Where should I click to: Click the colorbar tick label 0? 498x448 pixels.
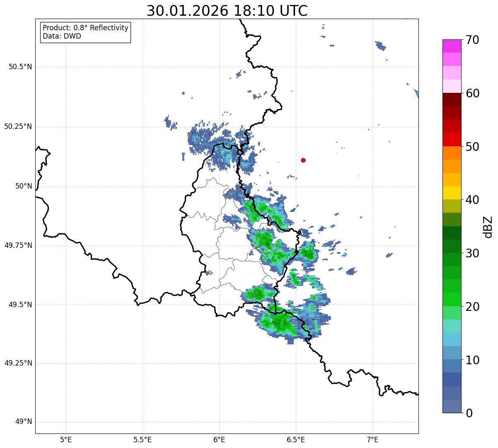[x=469, y=413]
